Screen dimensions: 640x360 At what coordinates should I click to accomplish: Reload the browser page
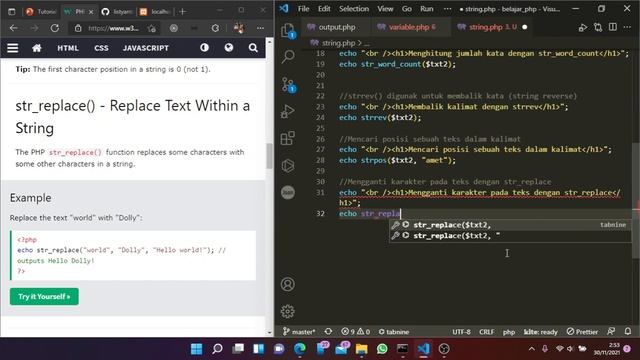pyautogui.click(x=55, y=28)
